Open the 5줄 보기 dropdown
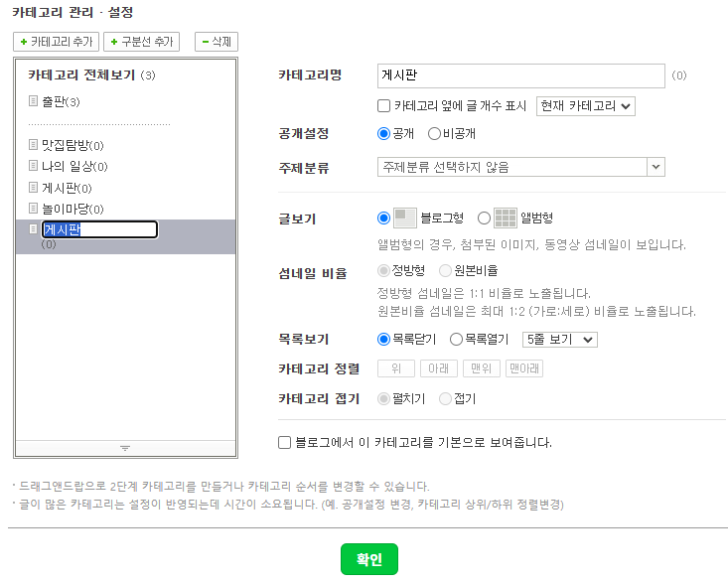The image size is (728, 585). click(x=560, y=340)
